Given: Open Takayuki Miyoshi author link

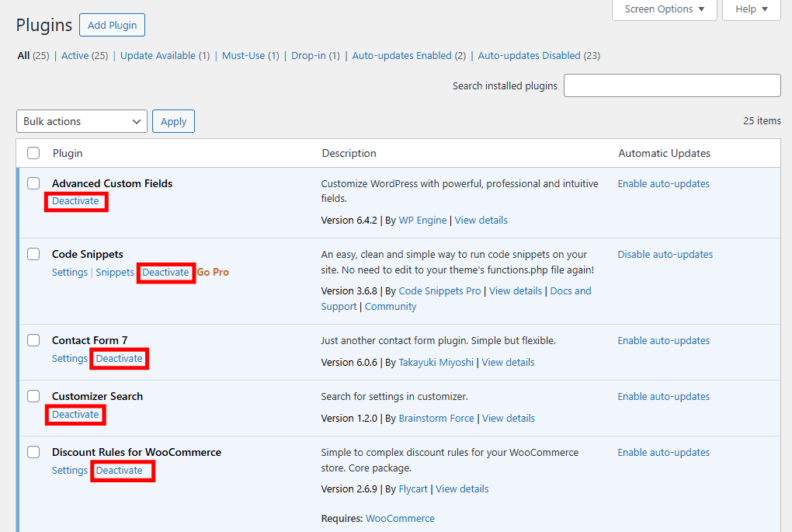Looking at the screenshot, I should pos(436,363).
